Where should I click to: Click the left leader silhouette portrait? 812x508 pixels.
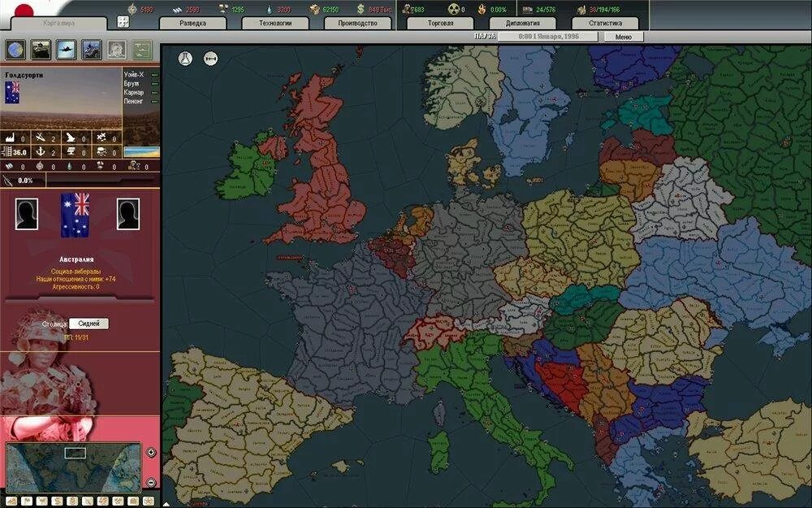(27, 214)
